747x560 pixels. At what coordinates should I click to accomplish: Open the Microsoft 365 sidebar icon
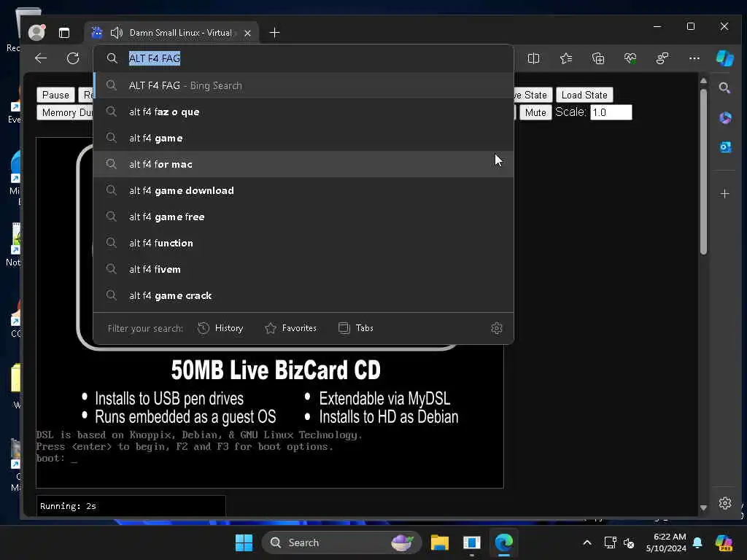click(725, 117)
